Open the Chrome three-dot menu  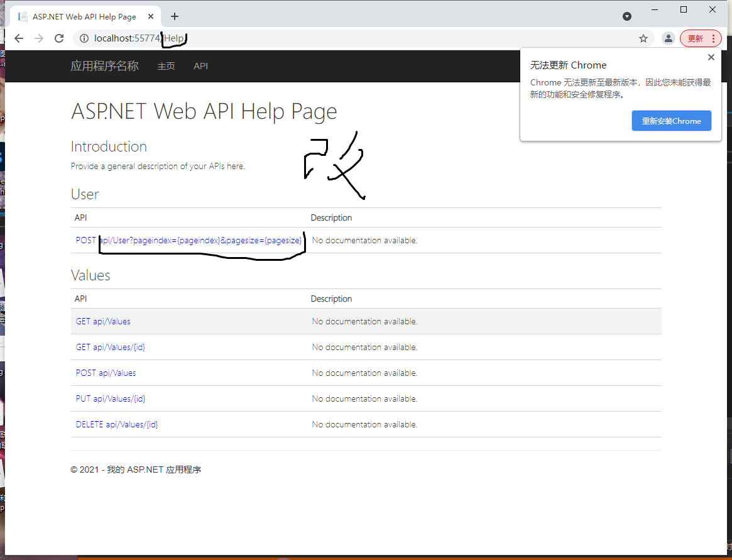coord(713,38)
